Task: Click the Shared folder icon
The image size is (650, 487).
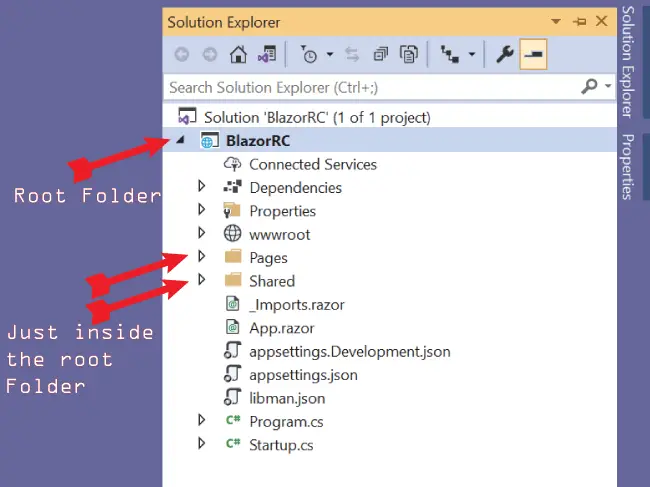Action: click(233, 280)
